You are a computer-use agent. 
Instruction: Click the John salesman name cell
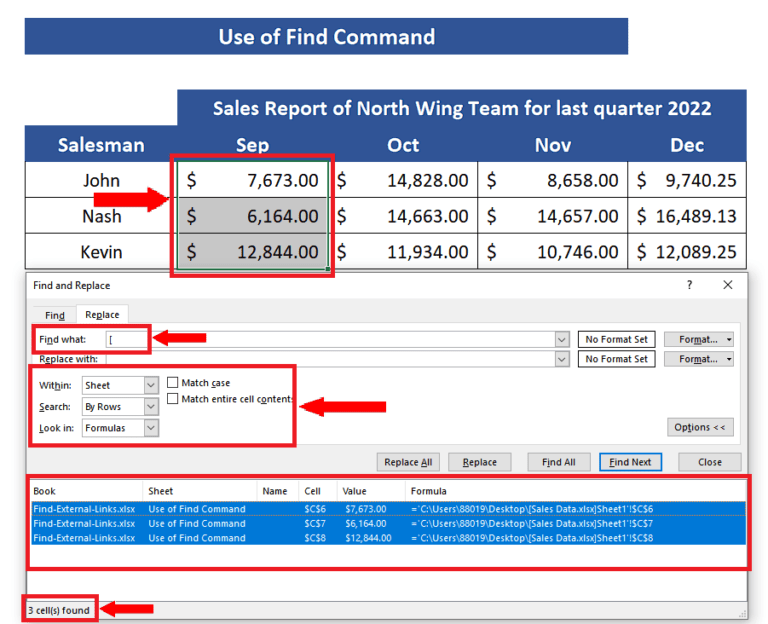(101, 180)
